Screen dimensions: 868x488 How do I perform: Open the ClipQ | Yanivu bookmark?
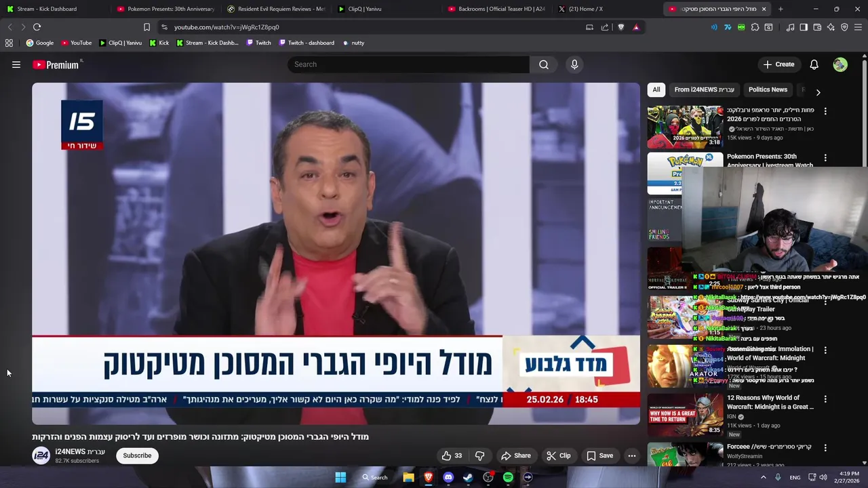[121, 43]
